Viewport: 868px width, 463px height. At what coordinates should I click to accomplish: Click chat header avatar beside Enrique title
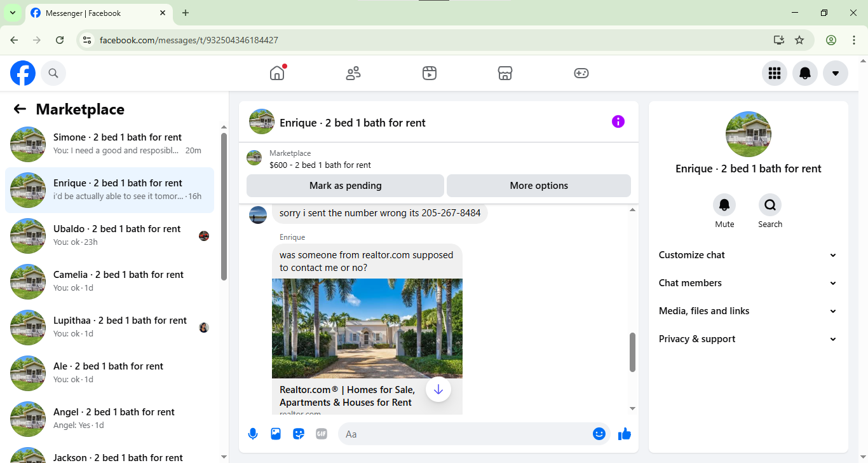point(262,121)
